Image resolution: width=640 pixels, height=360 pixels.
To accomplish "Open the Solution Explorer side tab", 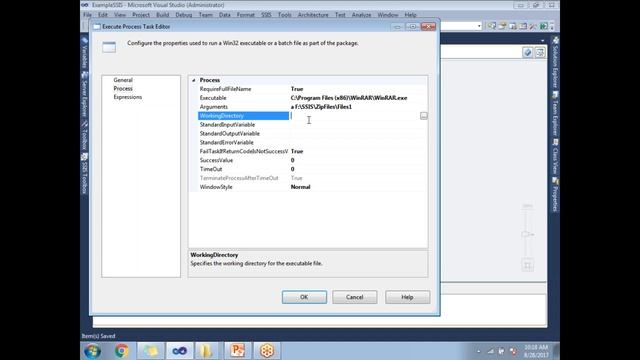I will (x=555, y=62).
